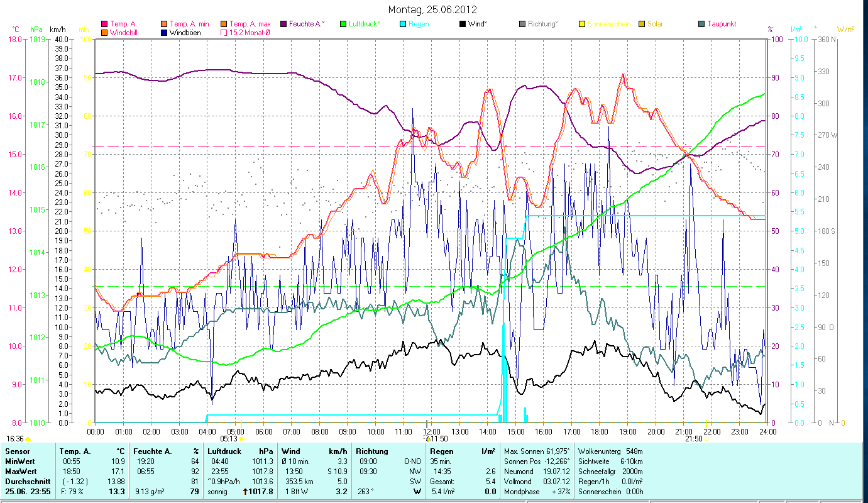Screen dimensions: 868x503
Task: Click the chart title Montag, 25.06.2012
Action: tap(432, 9)
